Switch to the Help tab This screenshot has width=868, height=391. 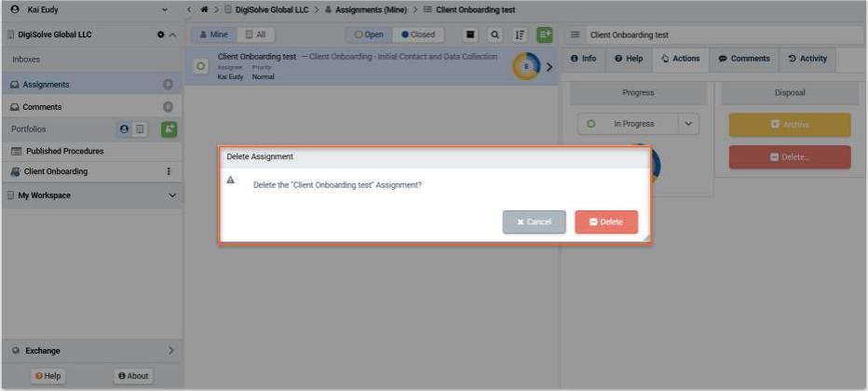click(x=629, y=59)
